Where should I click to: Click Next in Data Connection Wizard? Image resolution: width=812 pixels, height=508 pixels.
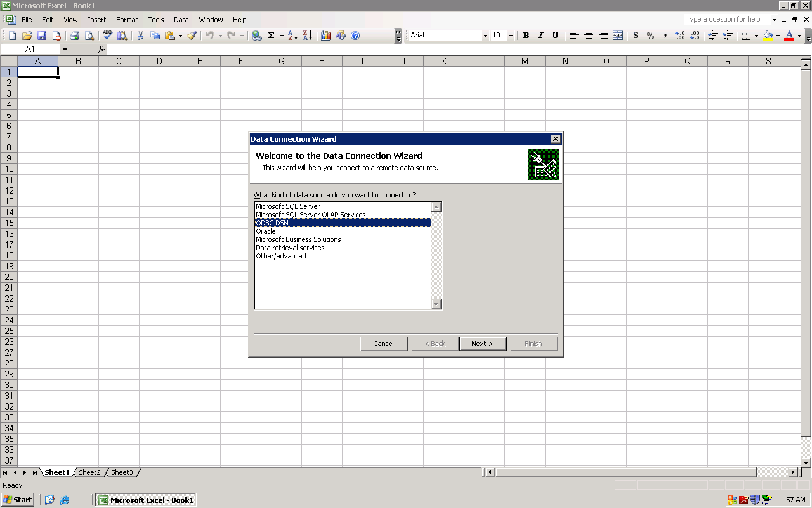(x=482, y=344)
